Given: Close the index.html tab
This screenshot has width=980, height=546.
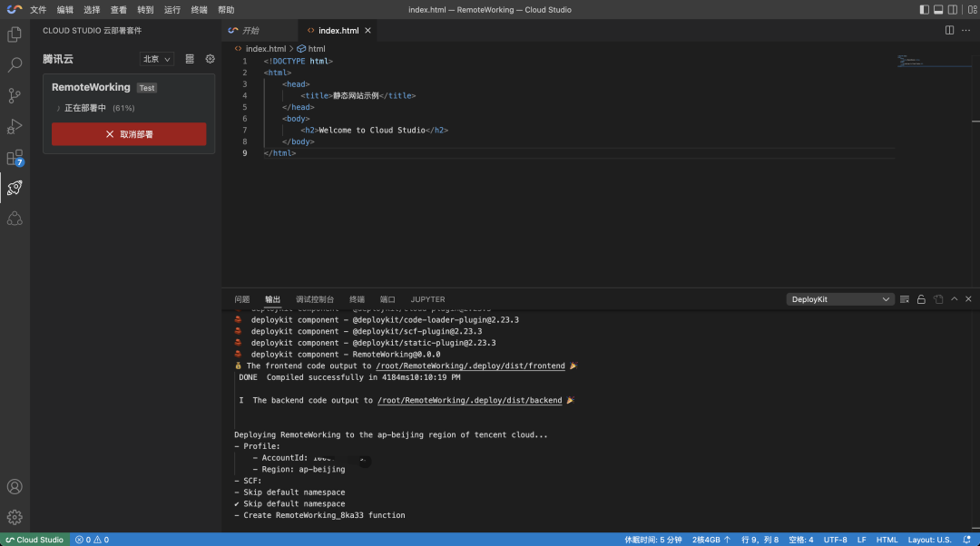Looking at the screenshot, I should coord(367,31).
